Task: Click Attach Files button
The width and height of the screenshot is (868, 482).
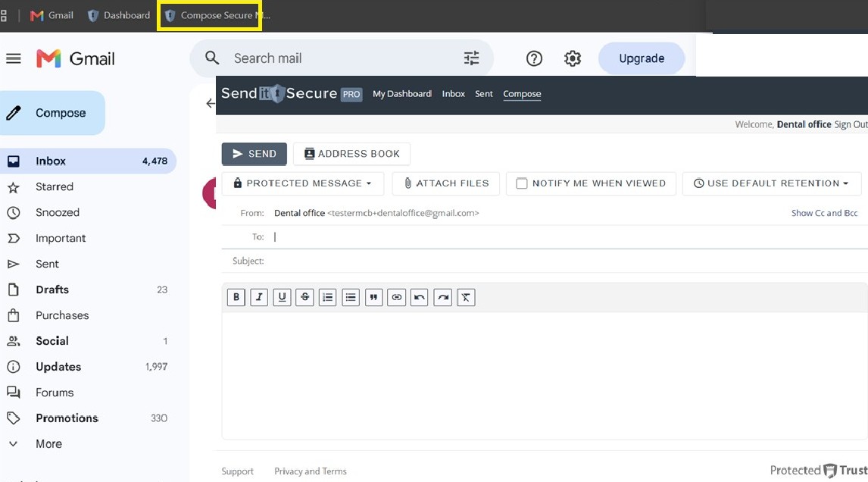Action: [x=445, y=183]
